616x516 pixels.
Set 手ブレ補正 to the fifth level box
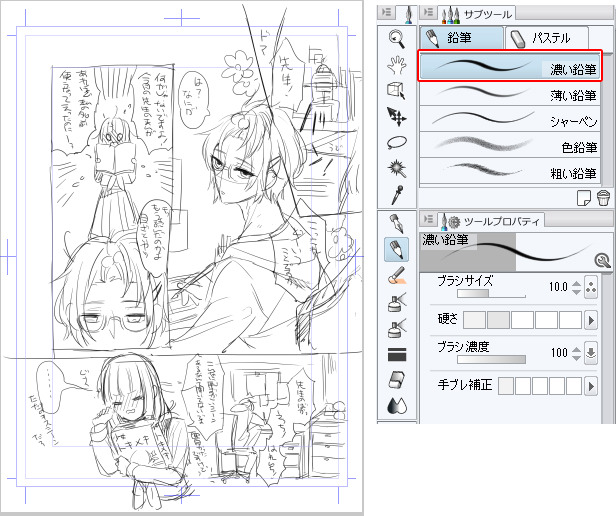(x=574, y=386)
